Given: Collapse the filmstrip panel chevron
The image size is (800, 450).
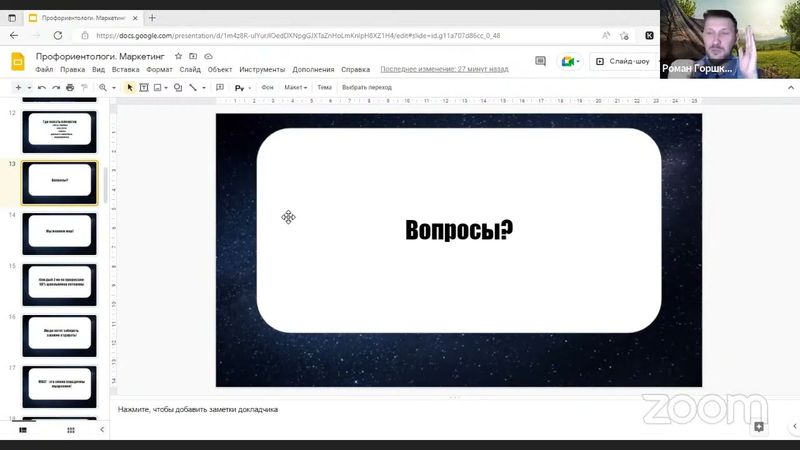Looking at the screenshot, I should (102, 430).
